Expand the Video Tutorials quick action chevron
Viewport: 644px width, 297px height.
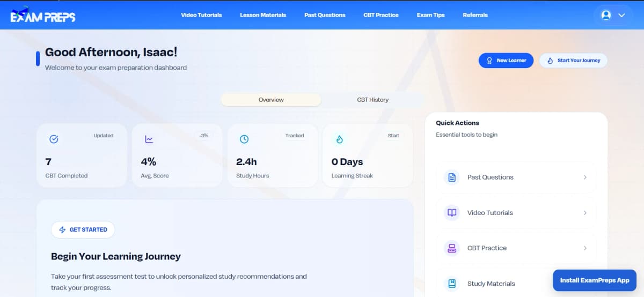tap(585, 213)
